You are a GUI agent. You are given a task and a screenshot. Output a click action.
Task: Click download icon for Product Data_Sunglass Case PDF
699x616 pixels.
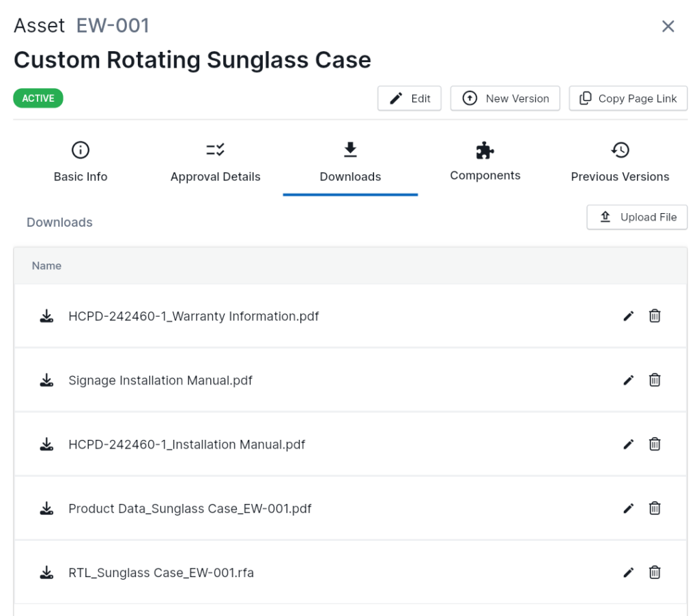pyautogui.click(x=46, y=509)
